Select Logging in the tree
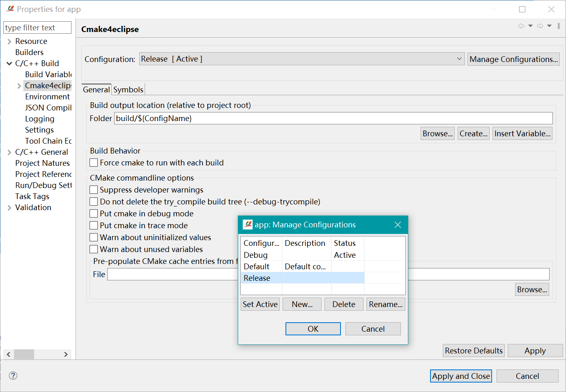This screenshot has width=566, height=392. (x=39, y=119)
